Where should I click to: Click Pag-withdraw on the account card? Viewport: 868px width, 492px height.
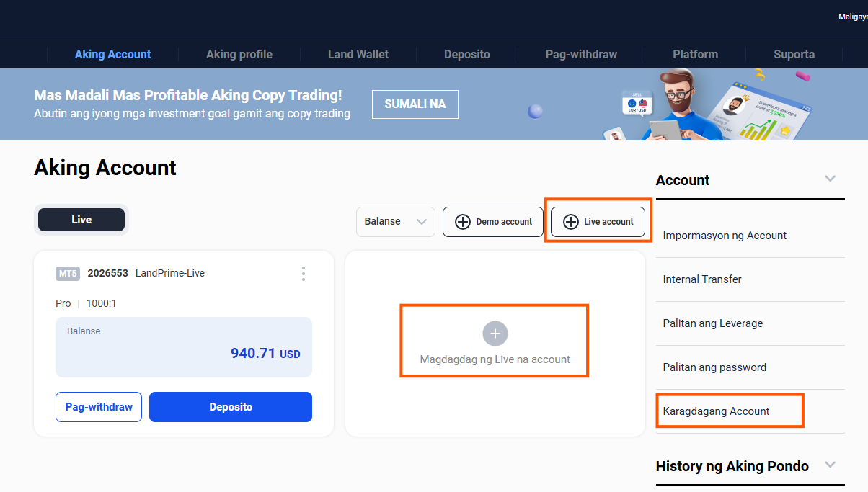pos(98,406)
